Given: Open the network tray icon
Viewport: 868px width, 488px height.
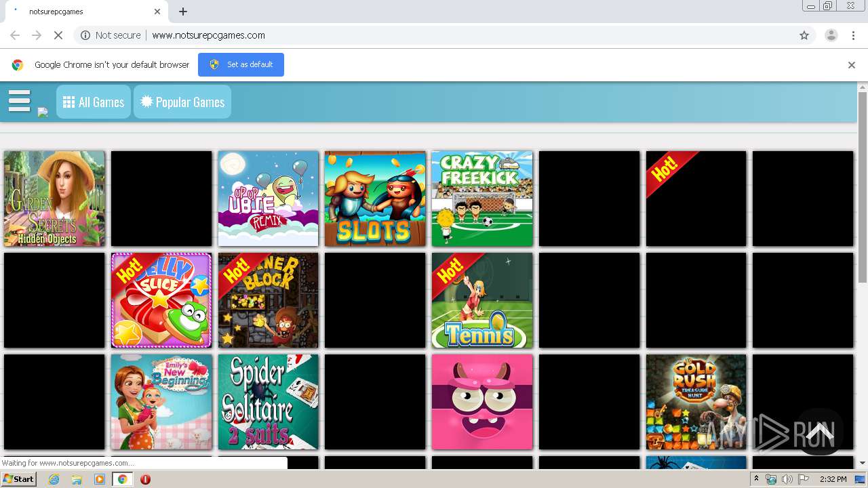Looking at the screenshot, I should click(771, 479).
